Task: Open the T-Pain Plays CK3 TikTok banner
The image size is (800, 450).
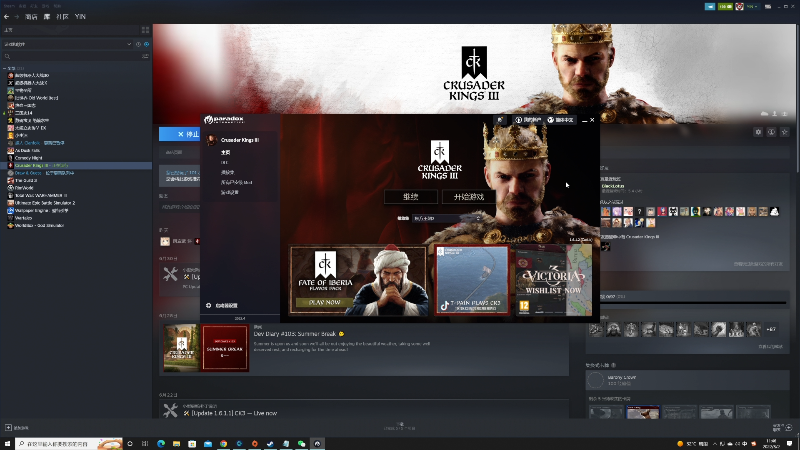Action: (472, 280)
